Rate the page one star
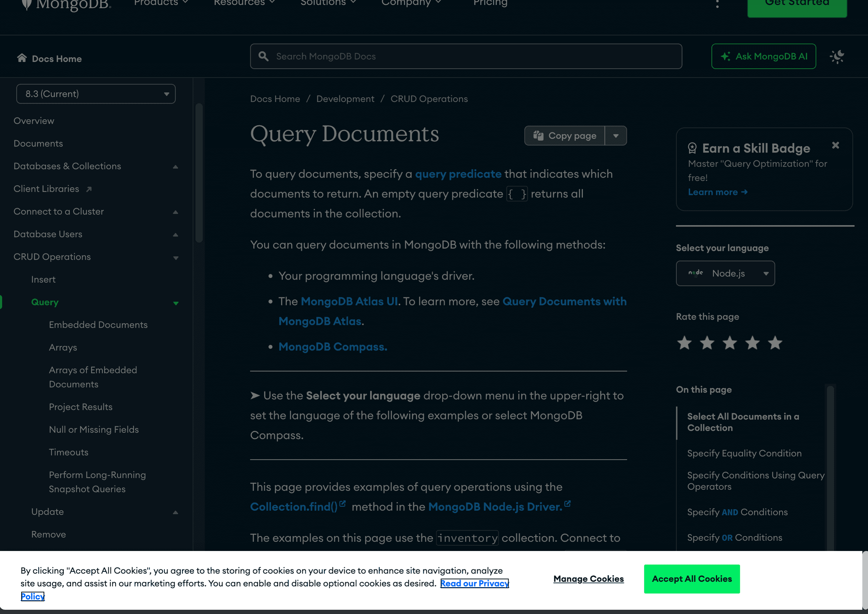 [684, 343]
